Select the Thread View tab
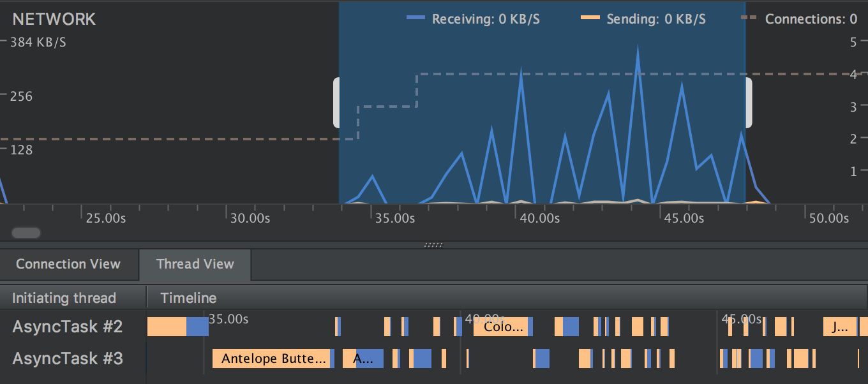 195,264
